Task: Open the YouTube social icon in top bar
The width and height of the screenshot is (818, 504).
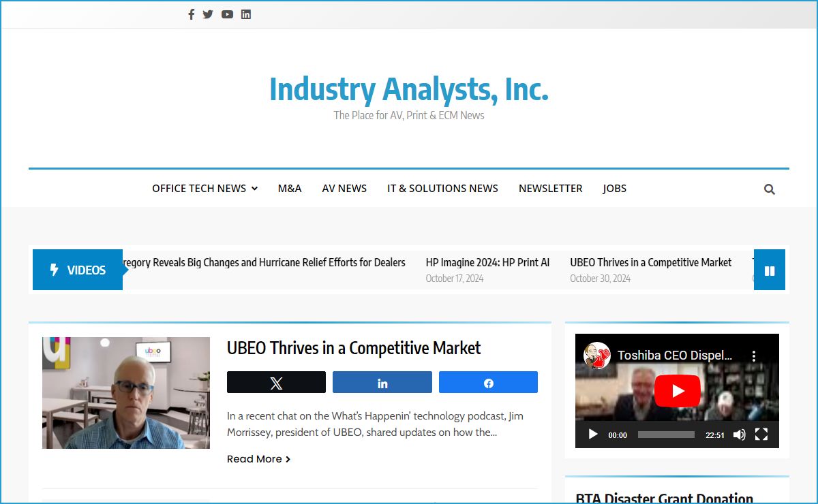Action: 227,14
